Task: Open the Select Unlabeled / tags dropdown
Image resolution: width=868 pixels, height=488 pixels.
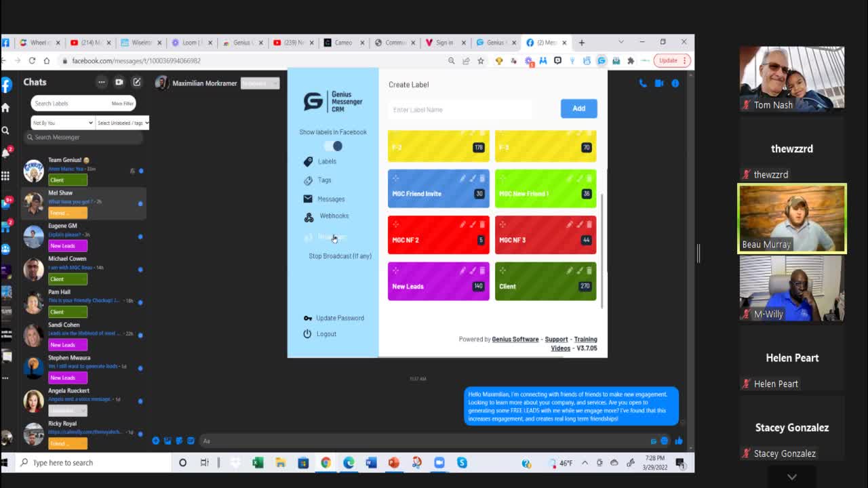Action: coord(123,123)
